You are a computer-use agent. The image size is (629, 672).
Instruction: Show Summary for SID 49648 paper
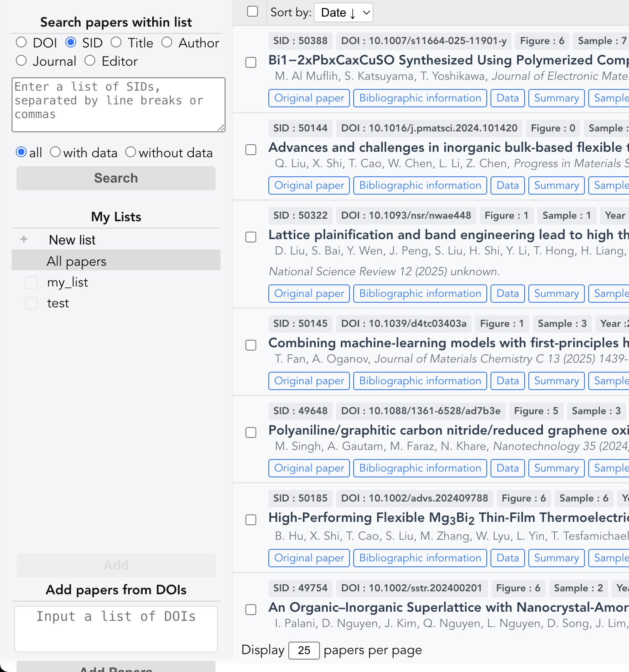(556, 468)
